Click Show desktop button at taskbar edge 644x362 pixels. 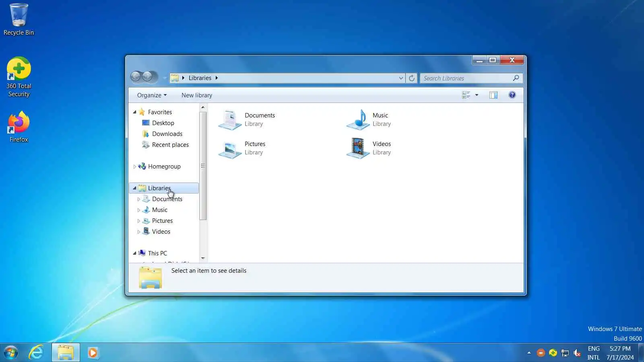click(x=641, y=353)
